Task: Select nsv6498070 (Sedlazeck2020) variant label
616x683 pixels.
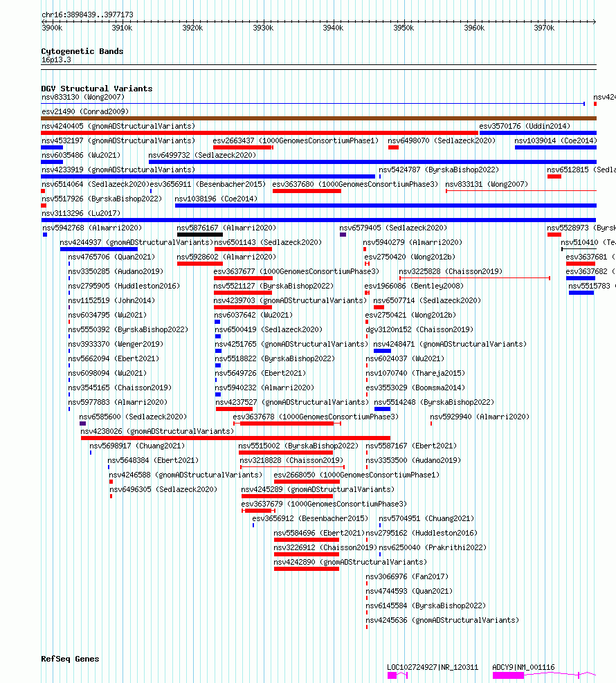Action: (x=442, y=140)
